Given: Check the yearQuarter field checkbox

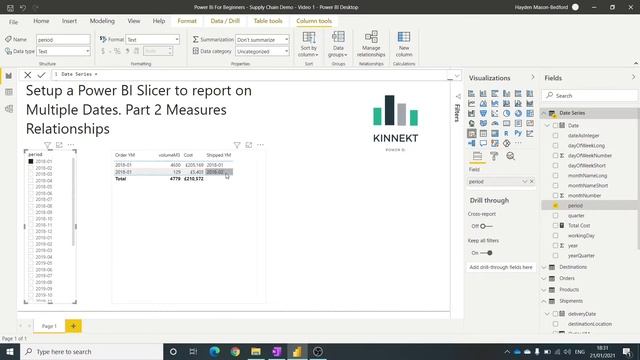Looking at the screenshot, I should 556,256.
